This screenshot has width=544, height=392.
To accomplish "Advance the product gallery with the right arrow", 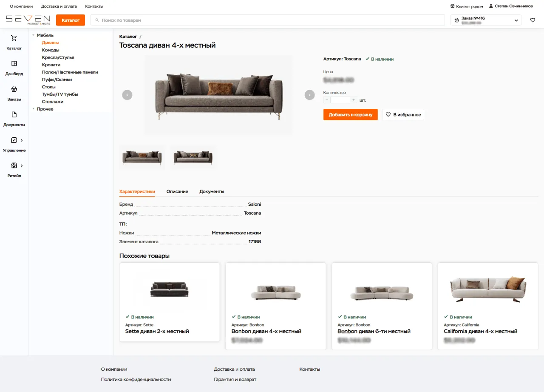I will 309,95.
